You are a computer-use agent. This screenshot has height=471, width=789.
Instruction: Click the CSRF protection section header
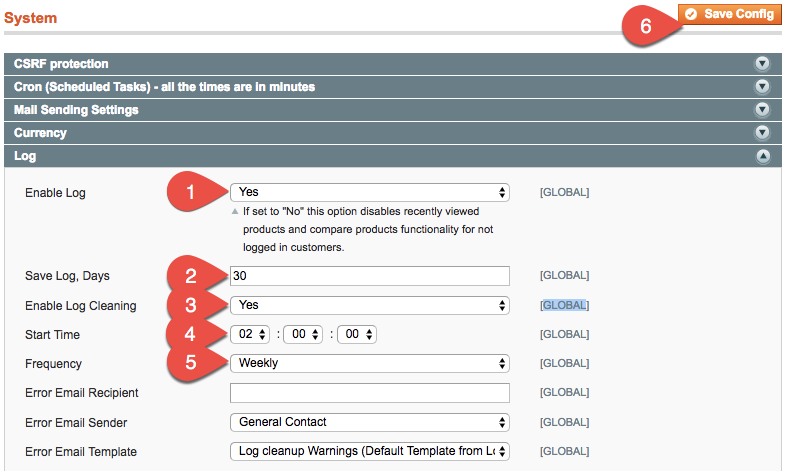(x=61, y=64)
